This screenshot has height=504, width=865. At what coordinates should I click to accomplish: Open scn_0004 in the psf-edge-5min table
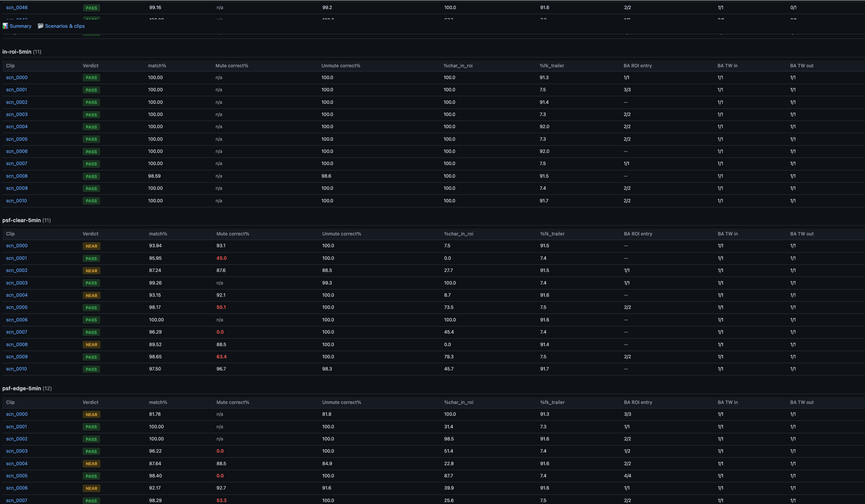tap(17, 464)
